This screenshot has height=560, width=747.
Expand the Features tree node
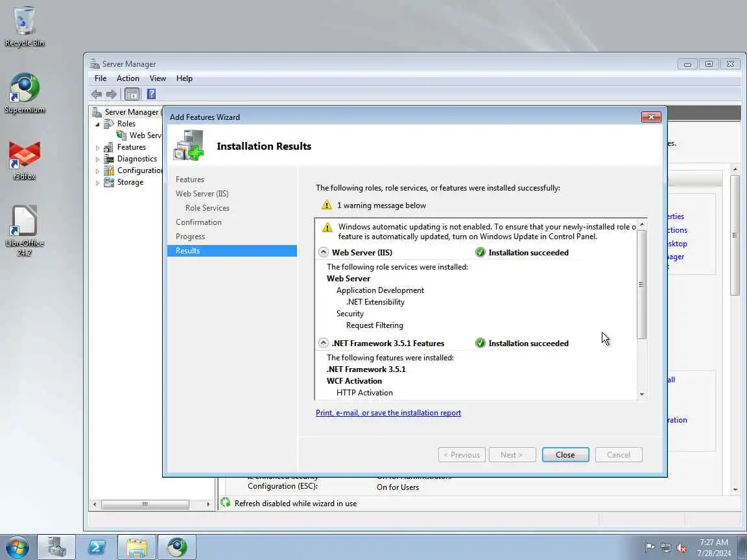97,148
